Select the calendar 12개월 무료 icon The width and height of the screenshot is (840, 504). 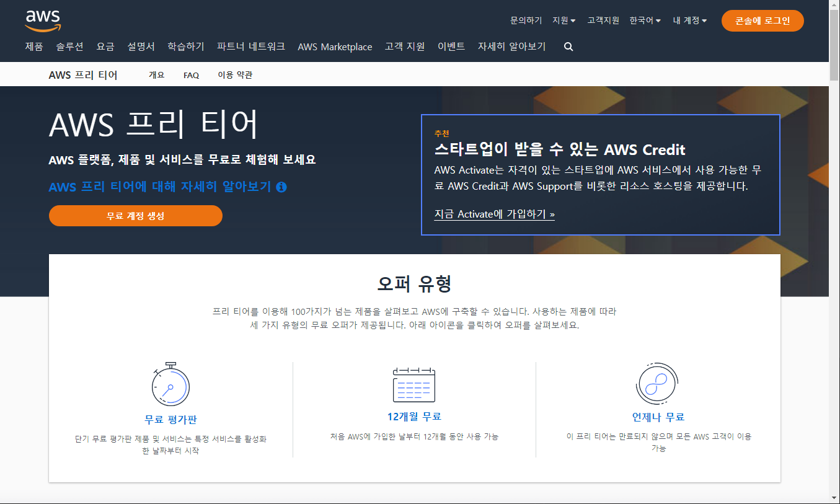pyautogui.click(x=414, y=384)
